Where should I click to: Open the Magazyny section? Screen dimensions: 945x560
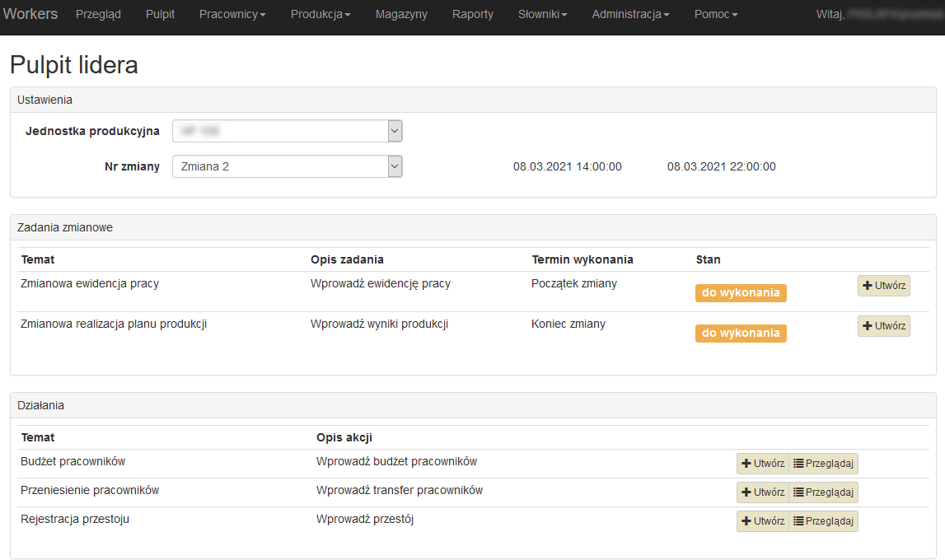pyautogui.click(x=401, y=14)
